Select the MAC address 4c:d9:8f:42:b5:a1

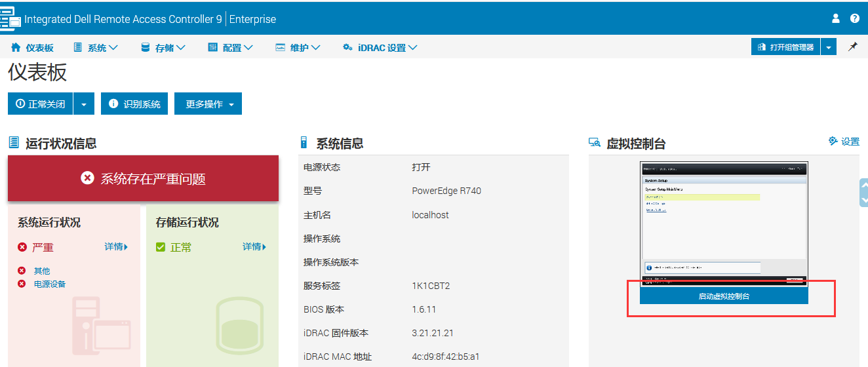point(446,357)
